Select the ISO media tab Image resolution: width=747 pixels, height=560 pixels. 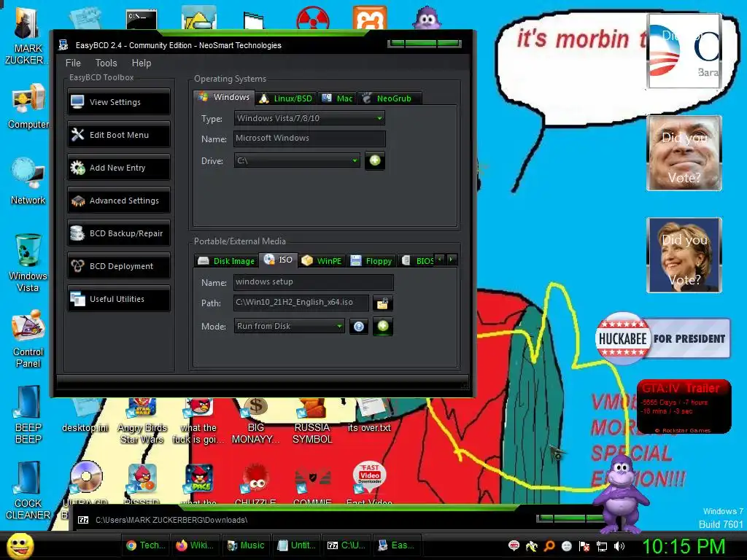pos(278,260)
